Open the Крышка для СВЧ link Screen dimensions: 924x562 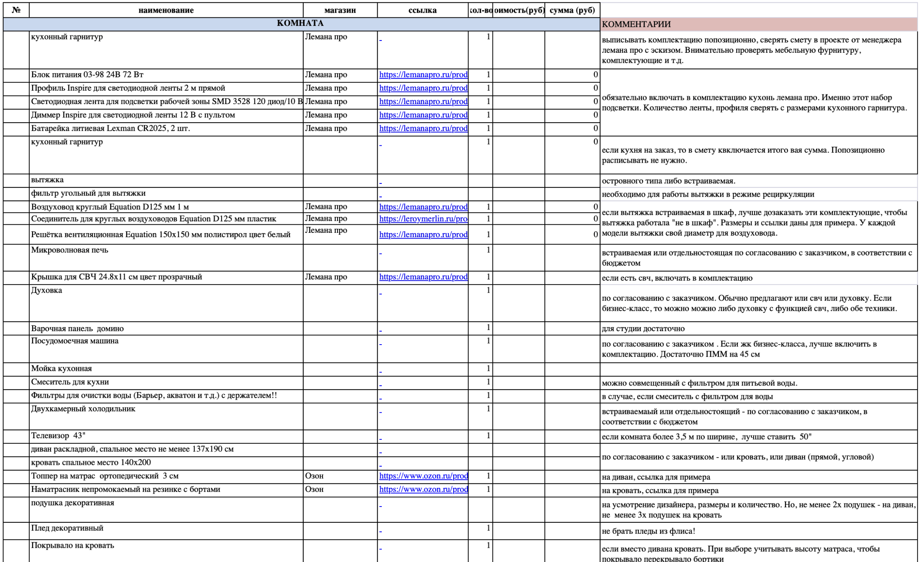(x=423, y=277)
